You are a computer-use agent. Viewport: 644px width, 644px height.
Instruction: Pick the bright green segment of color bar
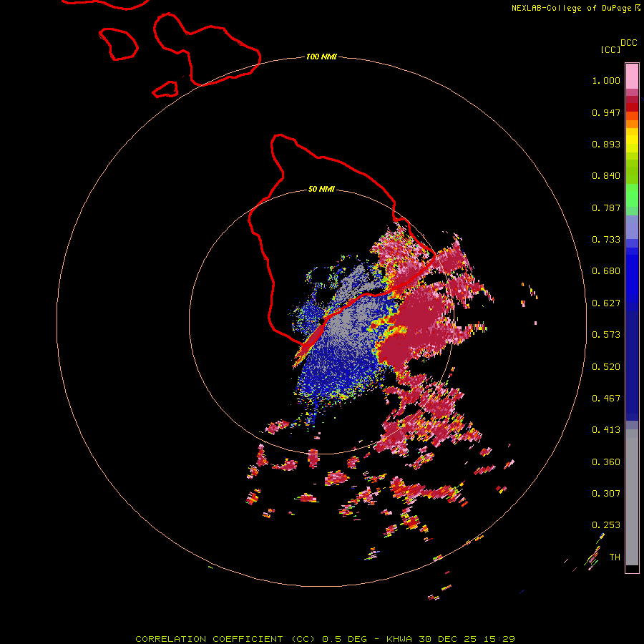632,195
